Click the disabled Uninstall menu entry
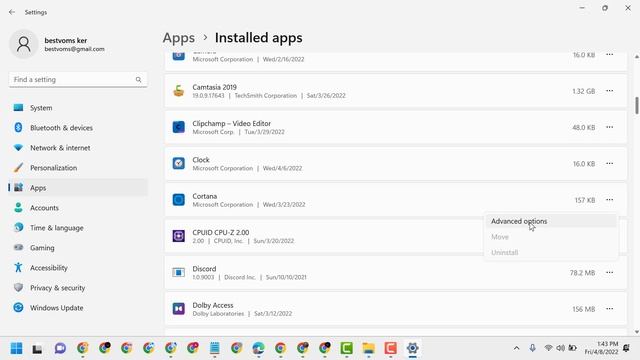Image resolution: width=640 pixels, height=360 pixels. tap(551, 252)
